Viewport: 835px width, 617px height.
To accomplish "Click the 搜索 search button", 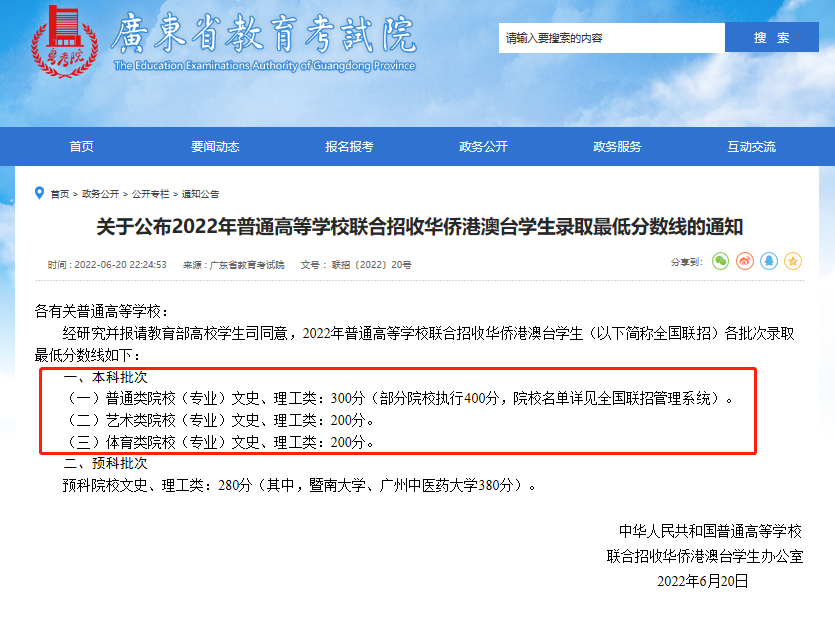I will pyautogui.click(x=771, y=37).
